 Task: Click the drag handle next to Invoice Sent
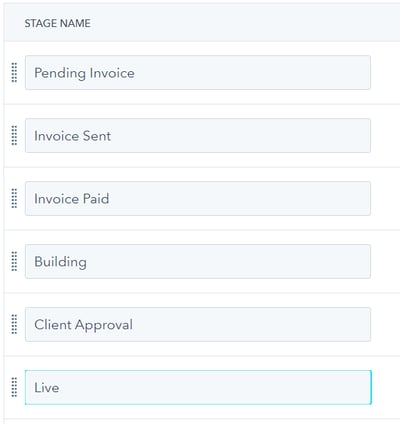[14, 135]
